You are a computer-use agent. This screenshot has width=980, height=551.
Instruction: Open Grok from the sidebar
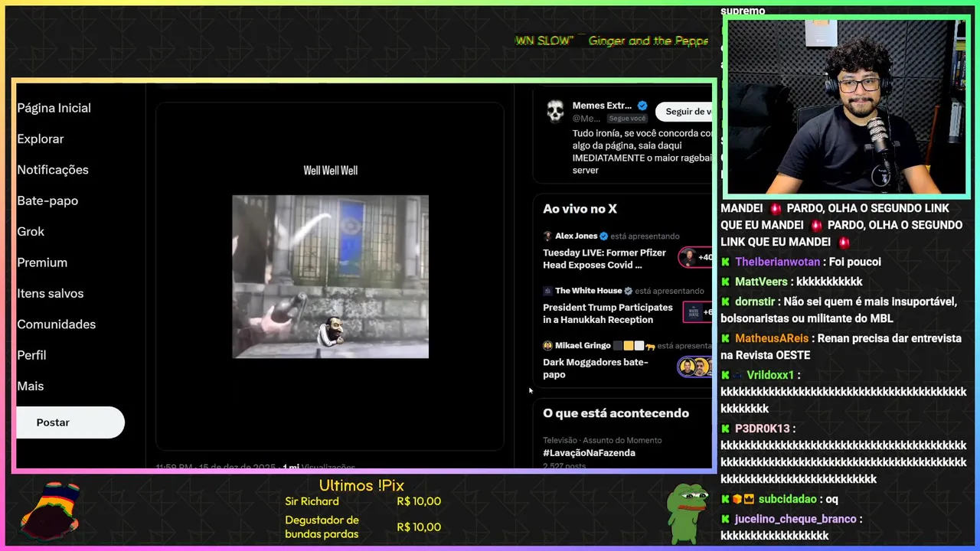(x=31, y=231)
